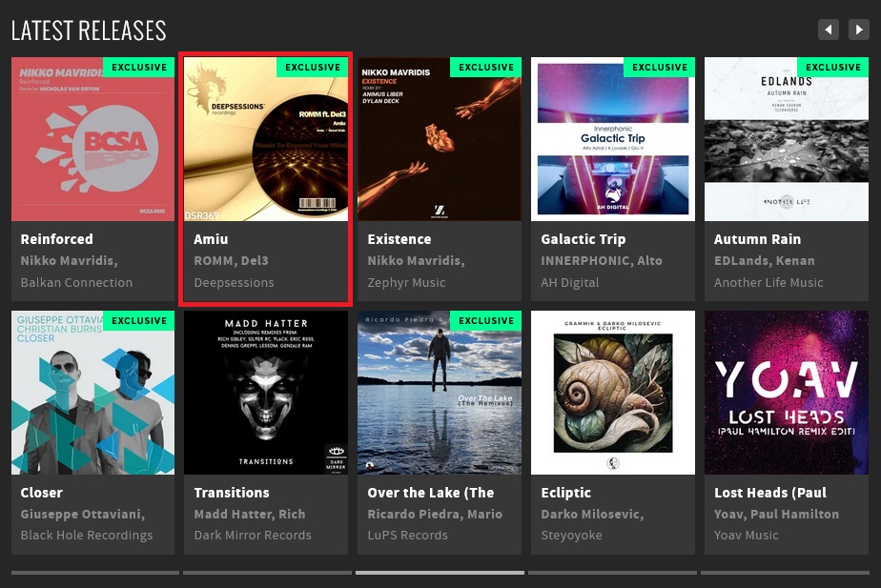
Task: Click the Galactic Trip release title
Action: click(584, 239)
